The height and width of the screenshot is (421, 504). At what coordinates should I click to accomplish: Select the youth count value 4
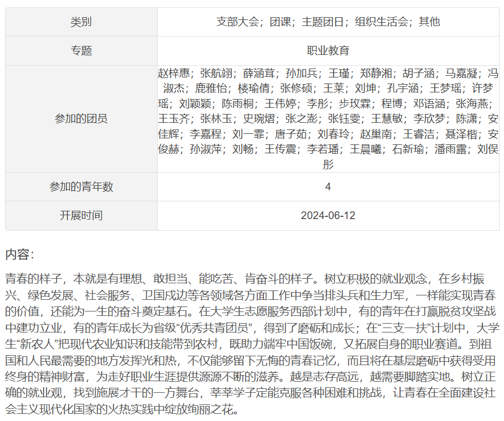pyautogui.click(x=328, y=187)
